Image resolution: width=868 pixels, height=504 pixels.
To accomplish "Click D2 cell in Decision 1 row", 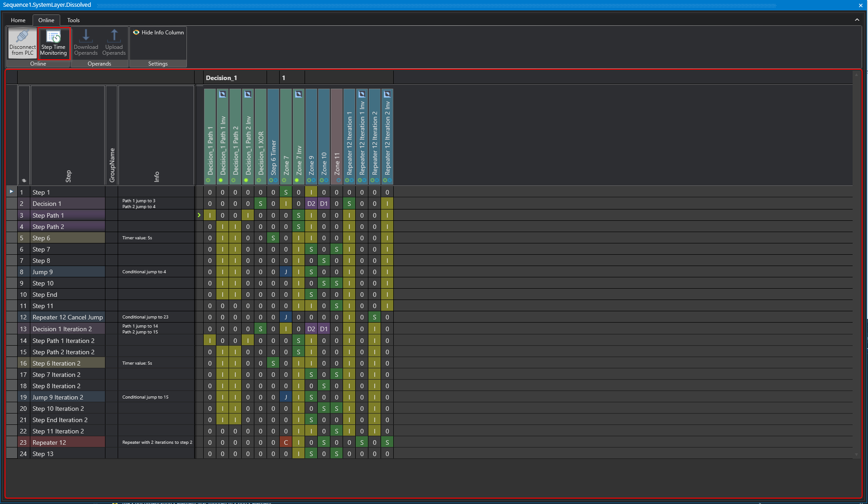I will point(311,204).
